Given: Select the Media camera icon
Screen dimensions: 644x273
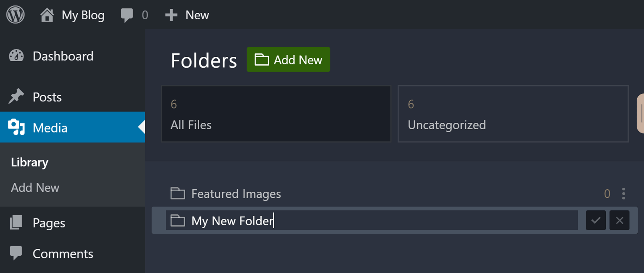Looking at the screenshot, I should point(17,127).
